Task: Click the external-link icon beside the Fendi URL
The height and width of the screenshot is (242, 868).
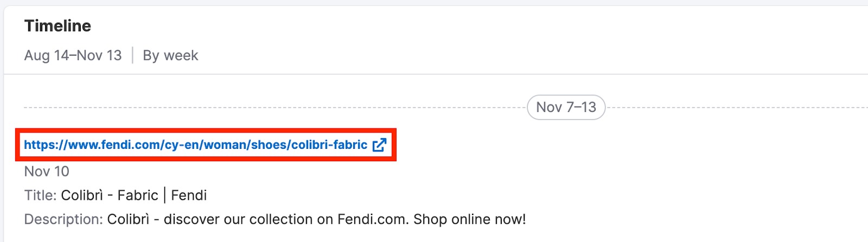Action: tap(380, 145)
